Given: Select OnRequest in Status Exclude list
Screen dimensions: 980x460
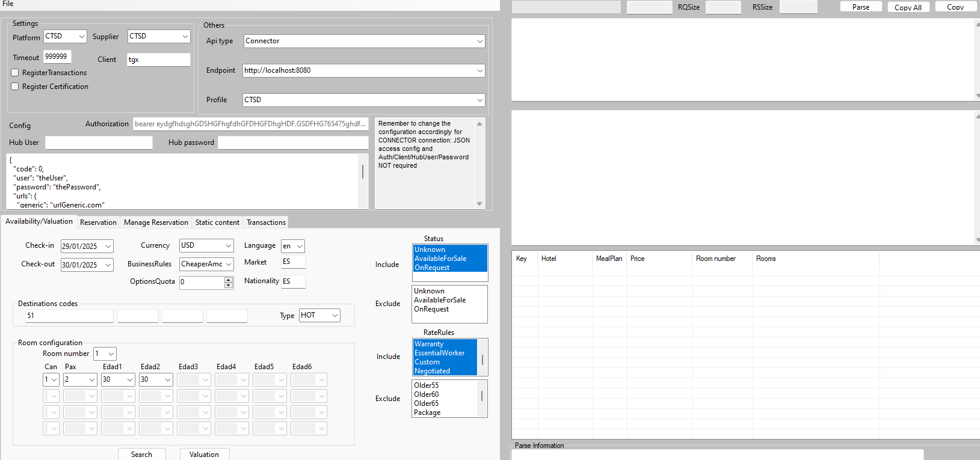Looking at the screenshot, I should coord(449,309).
